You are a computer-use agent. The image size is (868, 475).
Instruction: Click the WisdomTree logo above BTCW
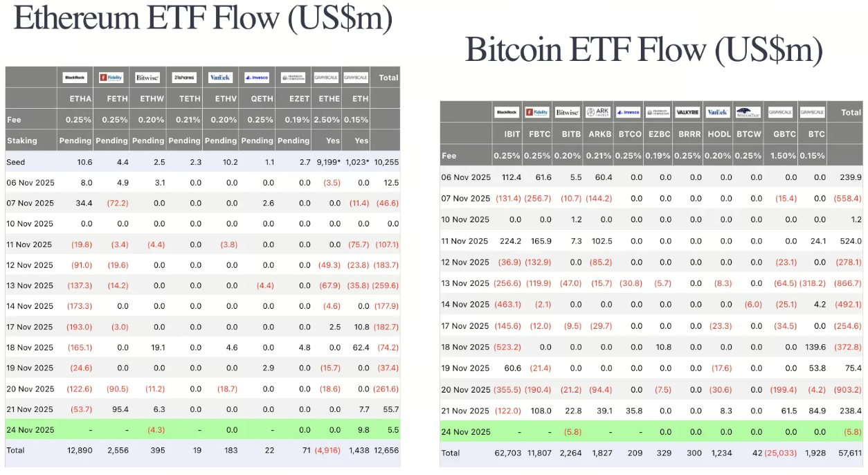pyautogui.click(x=748, y=112)
